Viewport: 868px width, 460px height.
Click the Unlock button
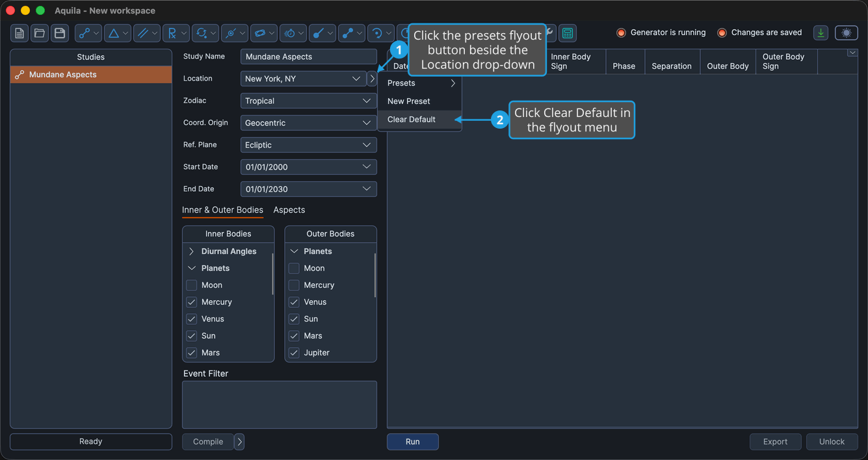832,442
